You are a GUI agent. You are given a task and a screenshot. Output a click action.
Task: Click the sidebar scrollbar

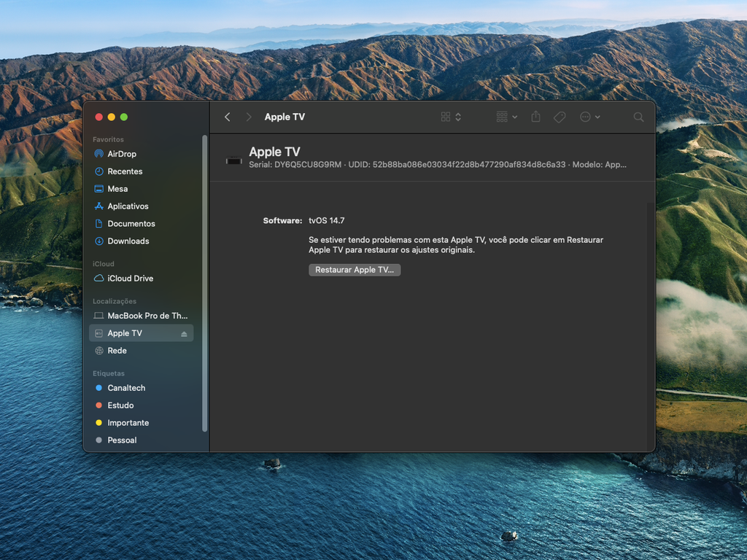click(x=205, y=284)
